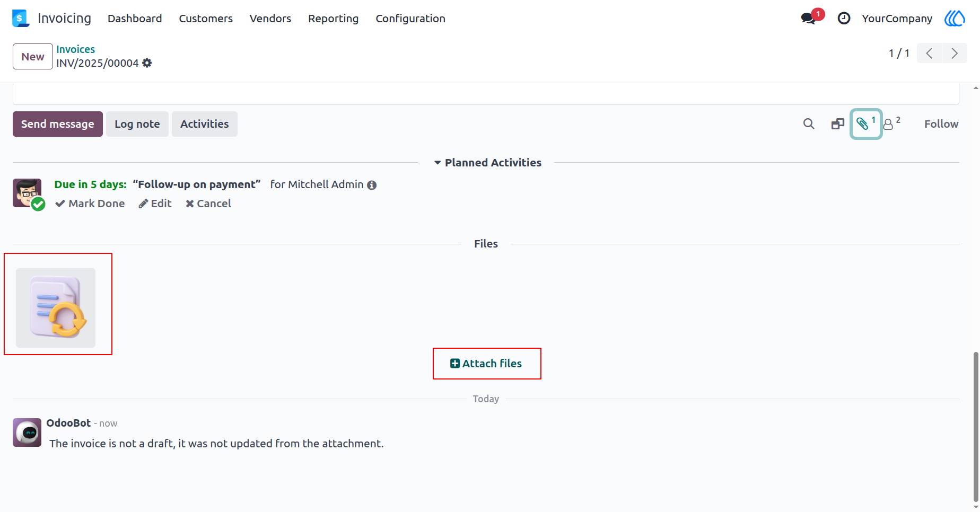Show the followers list icon
This screenshot has height=512, width=980.
(892, 124)
